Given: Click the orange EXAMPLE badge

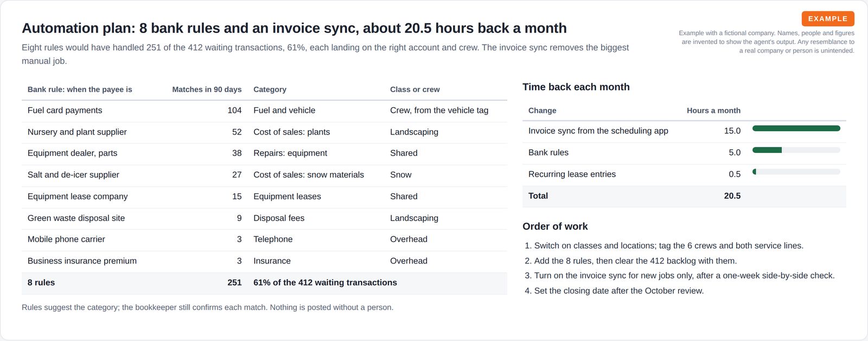Looking at the screenshot, I should 828,18.
